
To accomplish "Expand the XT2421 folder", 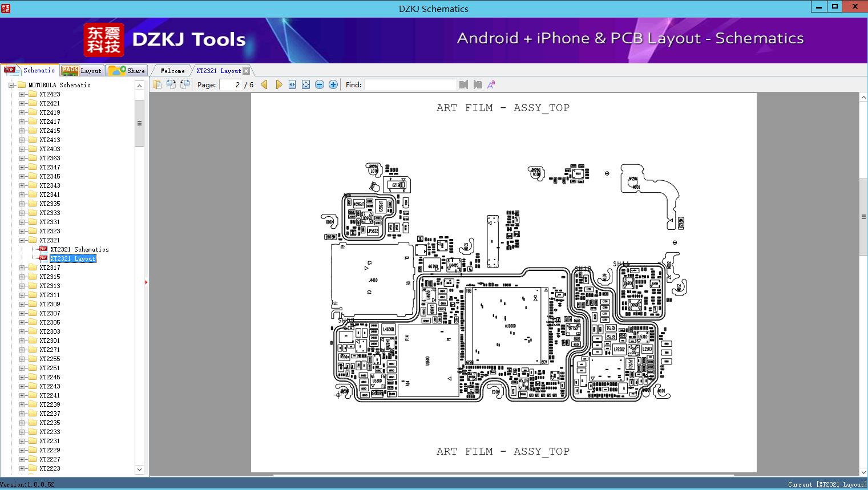I will tap(22, 103).
